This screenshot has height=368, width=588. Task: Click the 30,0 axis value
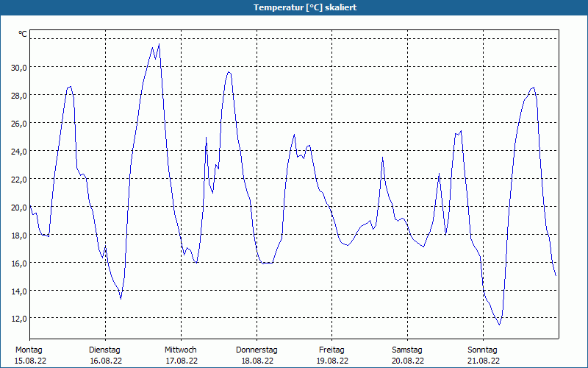(19, 68)
